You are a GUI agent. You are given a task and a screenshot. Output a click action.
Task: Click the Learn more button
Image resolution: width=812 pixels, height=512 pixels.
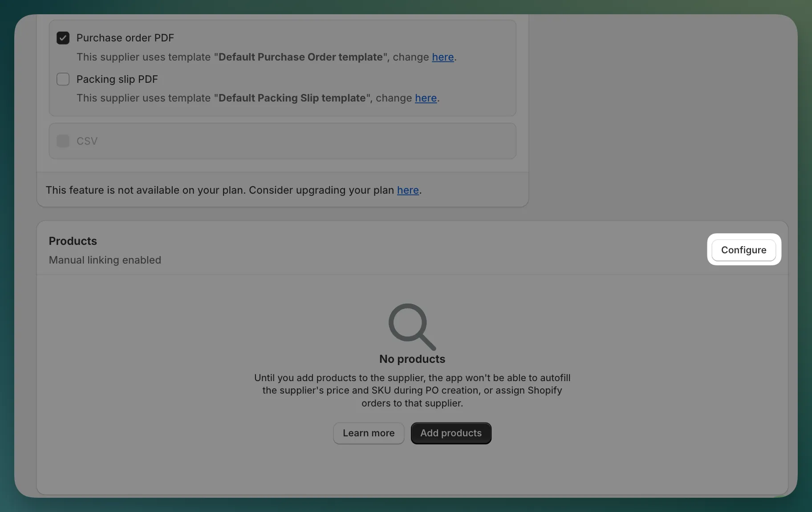click(x=369, y=433)
